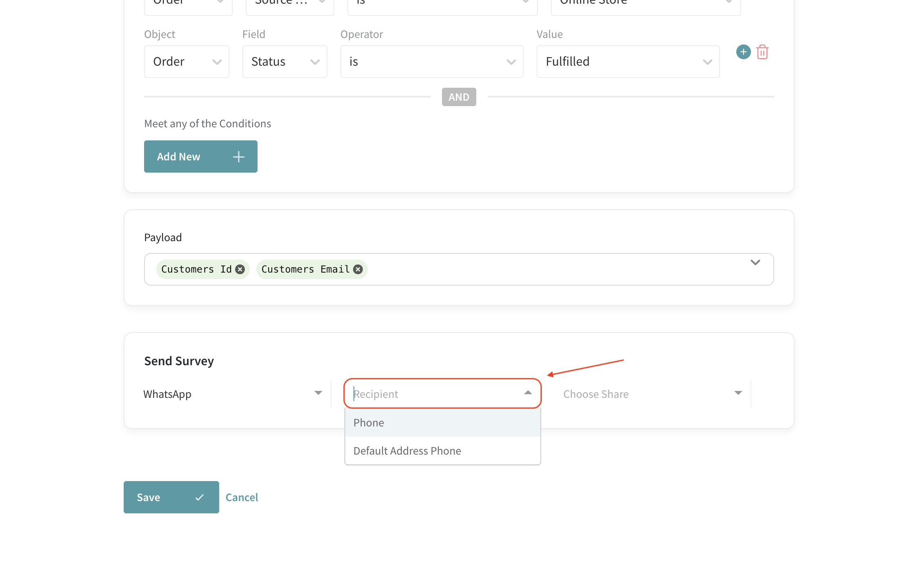The width and height of the screenshot is (924, 577).
Task: Click the Add New button
Action: (200, 157)
